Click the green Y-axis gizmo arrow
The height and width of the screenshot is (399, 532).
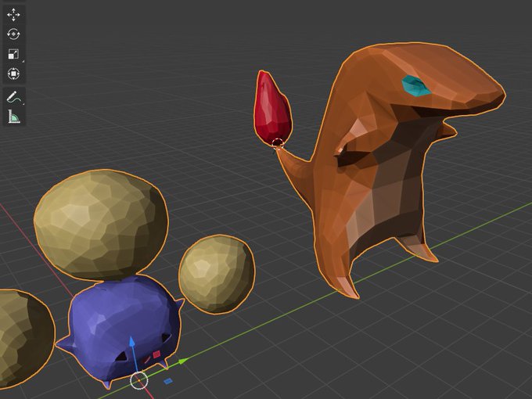coord(183,361)
